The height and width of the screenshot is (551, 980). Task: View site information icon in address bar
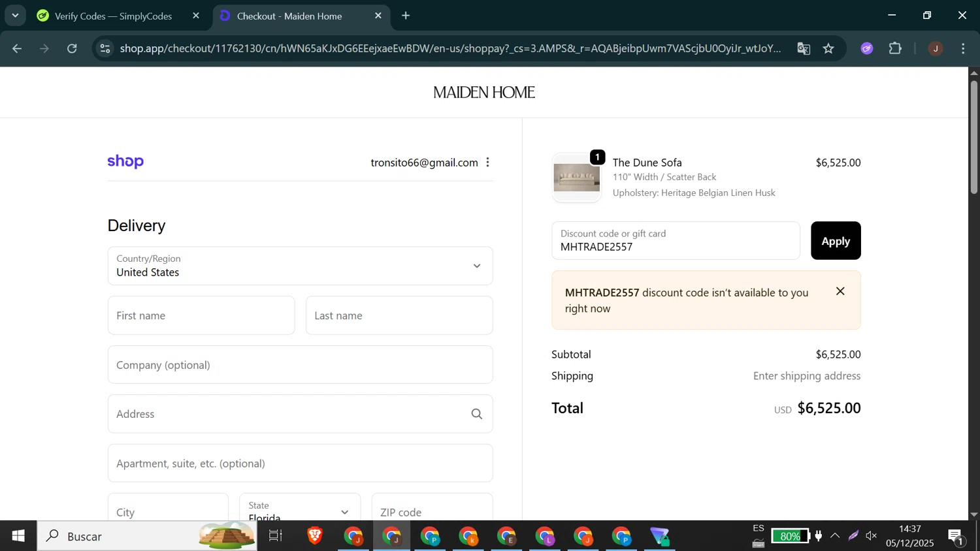click(105, 48)
